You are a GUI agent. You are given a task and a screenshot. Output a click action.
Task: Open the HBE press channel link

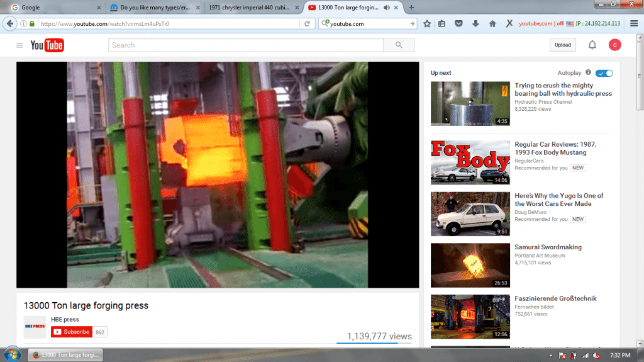point(65,319)
